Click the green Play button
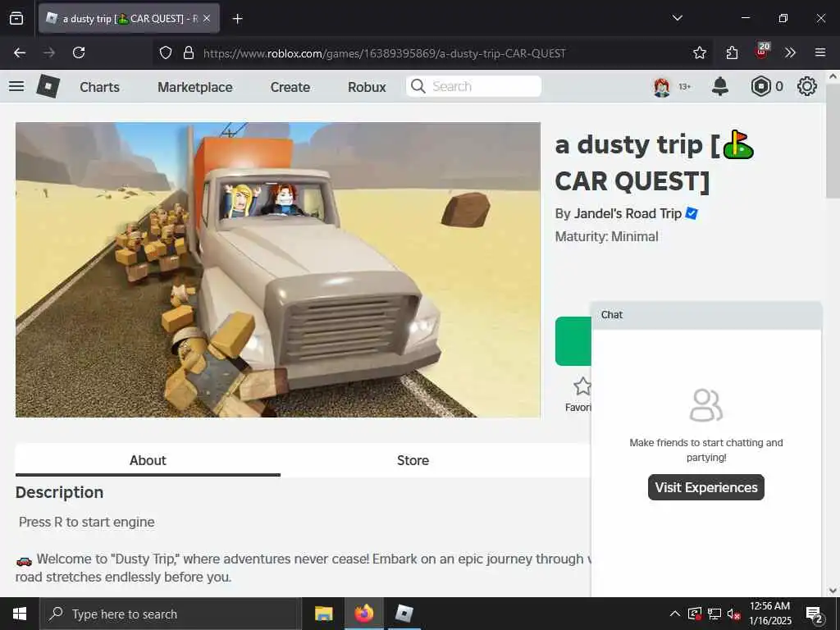The image size is (840, 630). pos(573,341)
